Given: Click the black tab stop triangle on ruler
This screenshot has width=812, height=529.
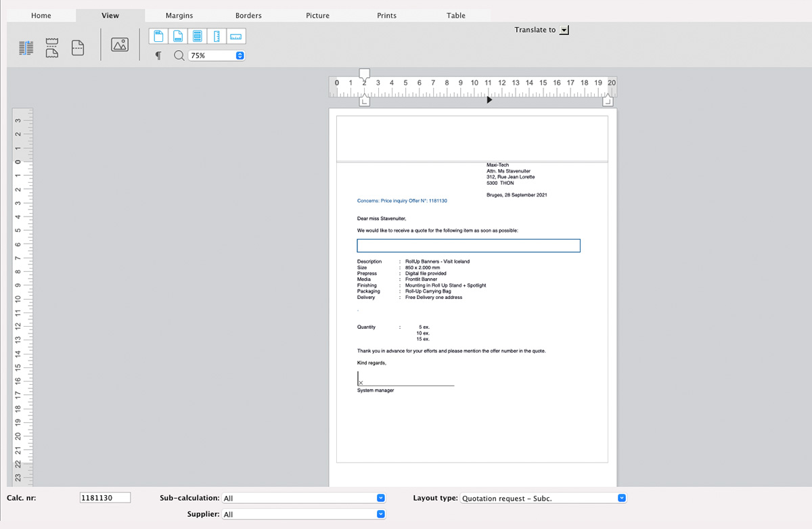Looking at the screenshot, I should (x=490, y=100).
